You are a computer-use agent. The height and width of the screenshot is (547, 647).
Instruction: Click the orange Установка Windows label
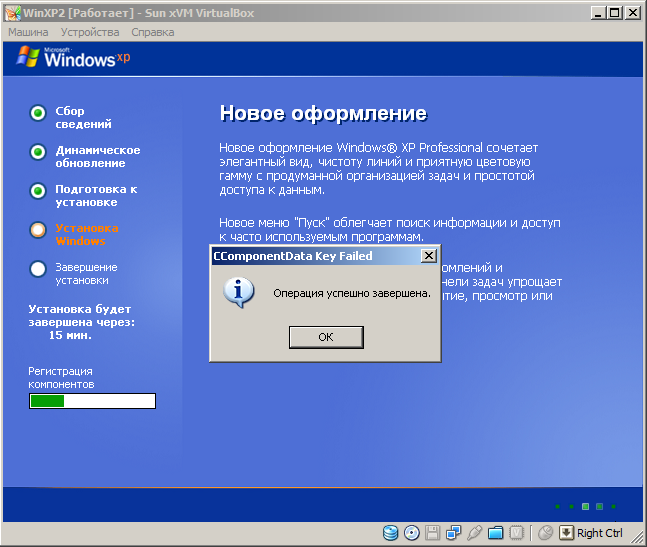(87, 234)
